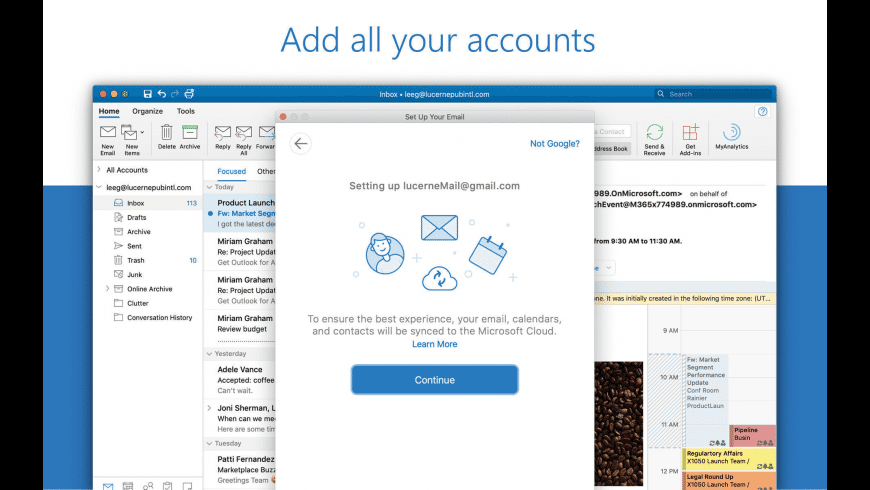870x490 pixels.
Task: Open the Trash folder
Action: click(148, 260)
